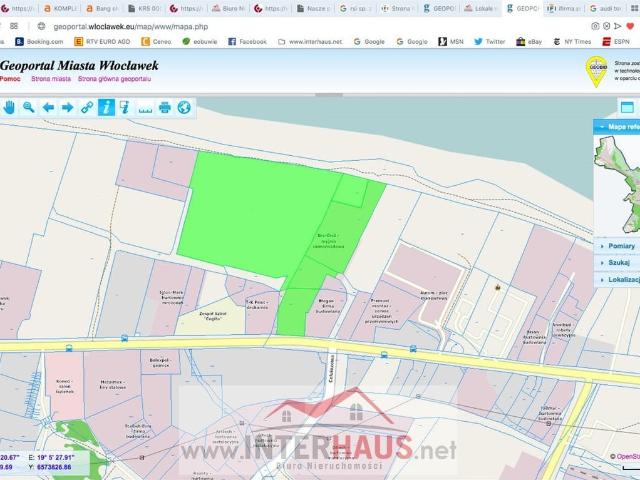Switch to the KOMPLI browser tab
Viewport: 640px width, 480px height.
[60, 8]
